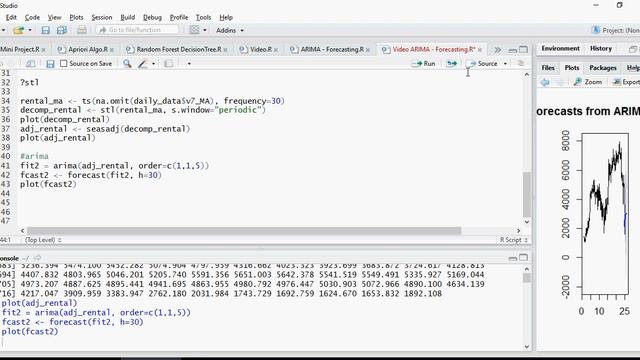Switch to the Files tab
The width and height of the screenshot is (640, 360).
(548, 68)
